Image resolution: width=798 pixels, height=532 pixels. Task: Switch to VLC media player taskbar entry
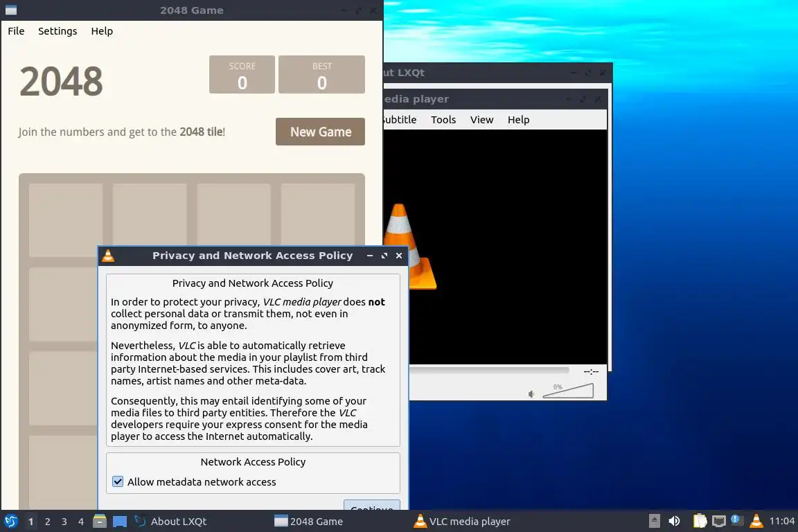462,522
